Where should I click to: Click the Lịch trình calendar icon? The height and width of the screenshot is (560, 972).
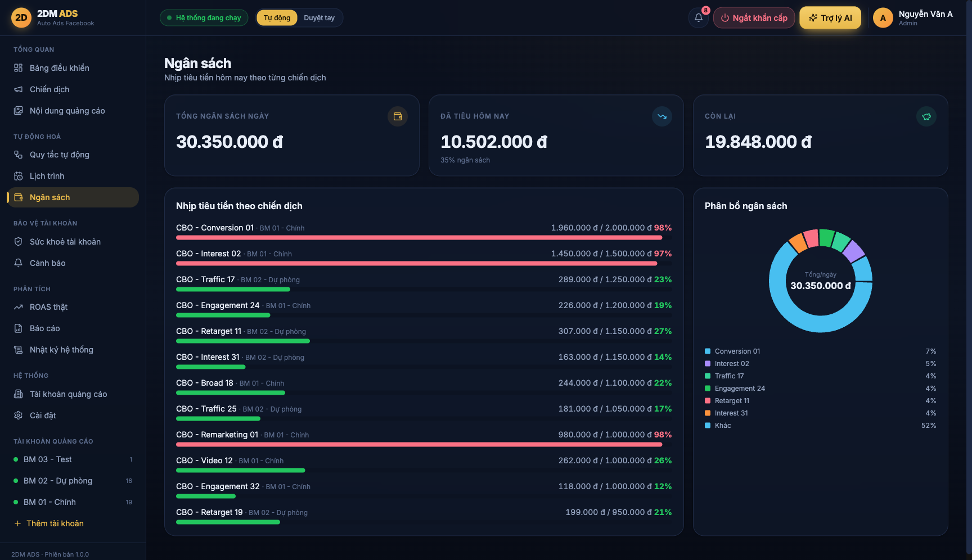19,176
